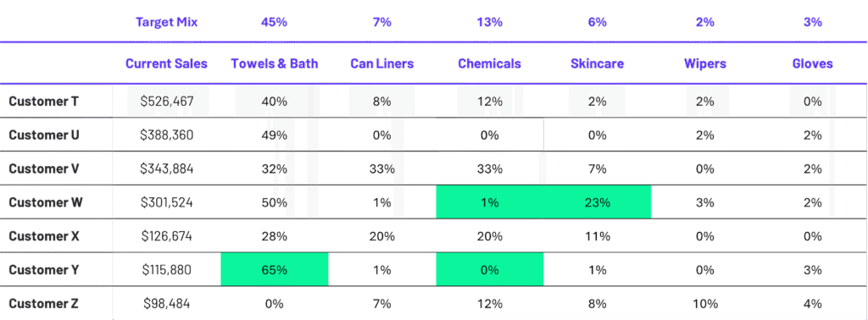Click Customer X's 11% Skincare cell
Screen dimensions: 868x320
[x=598, y=236]
